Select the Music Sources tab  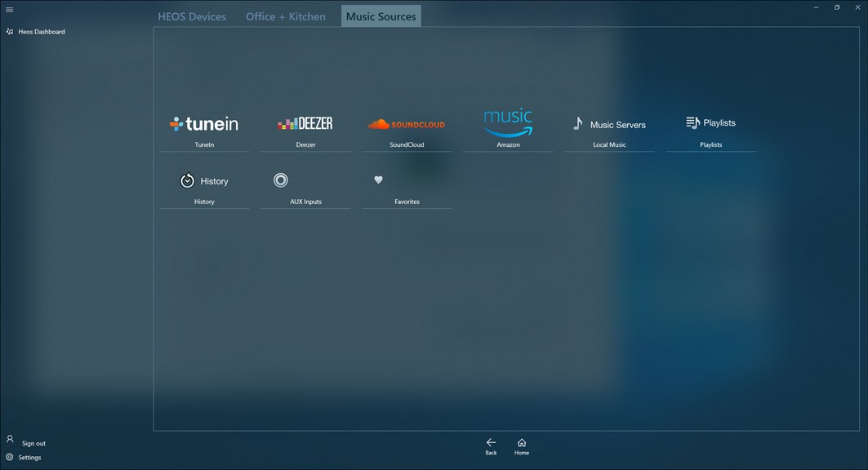pos(381,16)
